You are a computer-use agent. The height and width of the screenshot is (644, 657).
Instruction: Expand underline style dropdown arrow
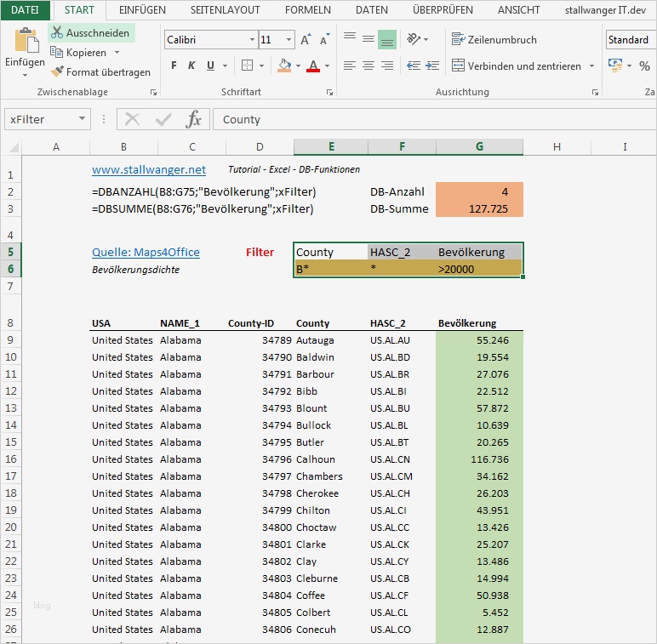[225, 66]
